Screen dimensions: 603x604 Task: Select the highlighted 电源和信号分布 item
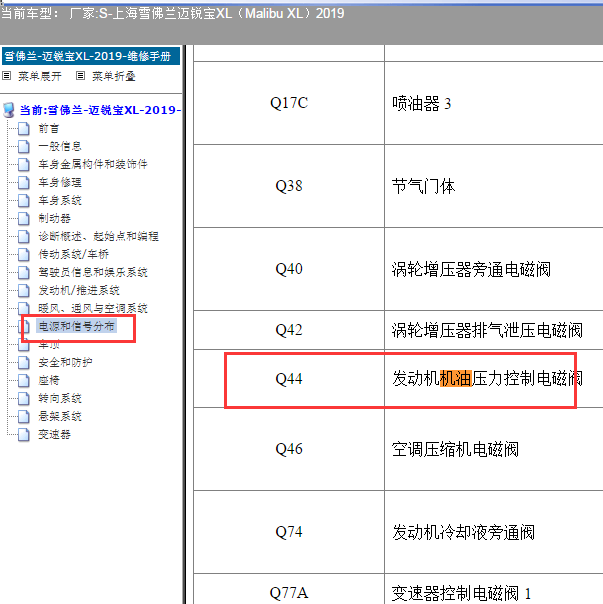tap(76, 326)
